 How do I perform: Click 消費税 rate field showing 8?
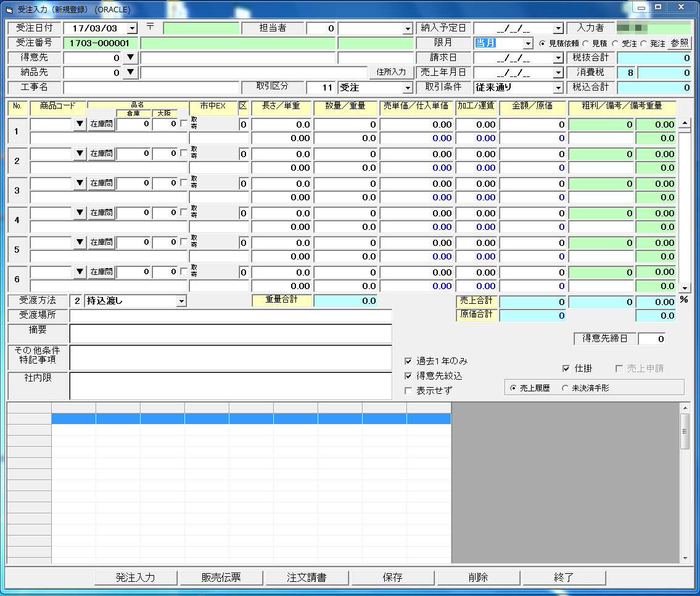(627, 72)
